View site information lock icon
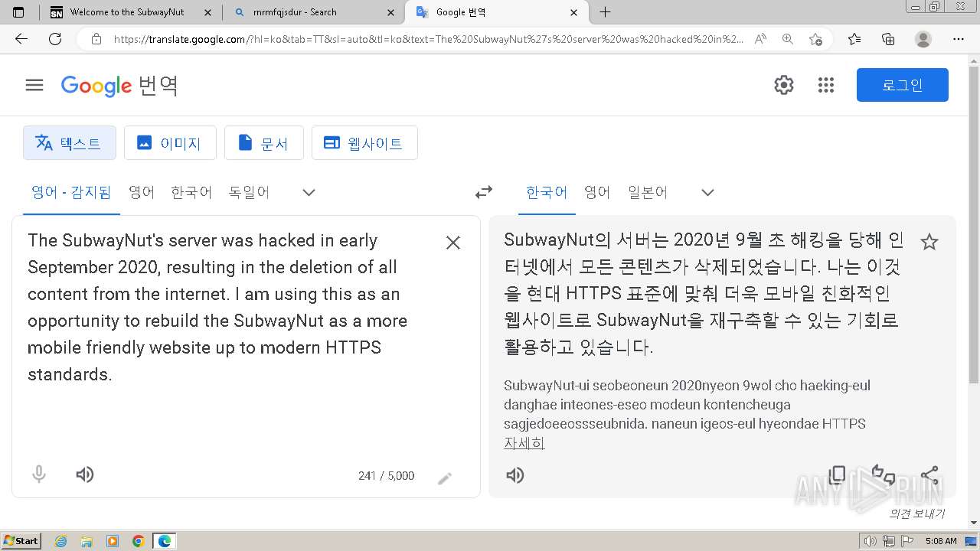The height and width of the screenshot is (551, 980). pyautogui.click(x=96, y=39)
